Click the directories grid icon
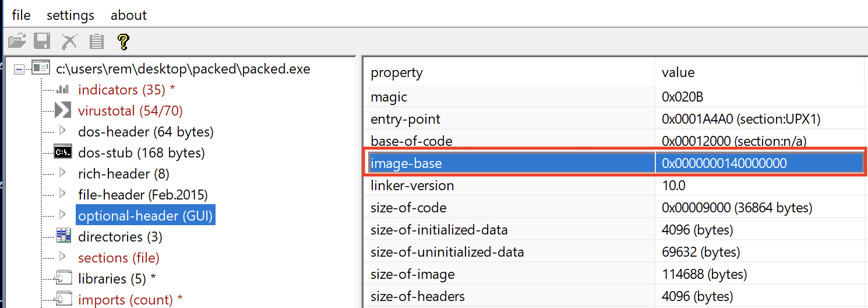The image size is (868, 308). (x=63, y=236)
